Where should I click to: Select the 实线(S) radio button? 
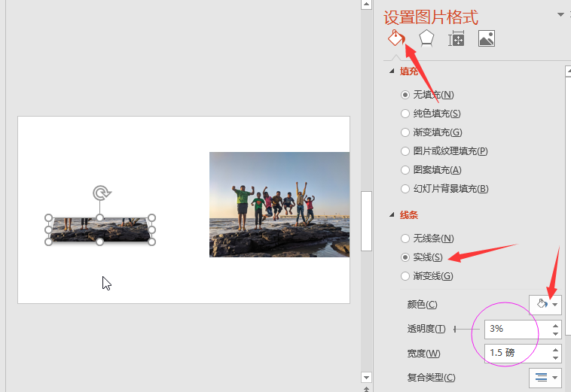point(405,257)
